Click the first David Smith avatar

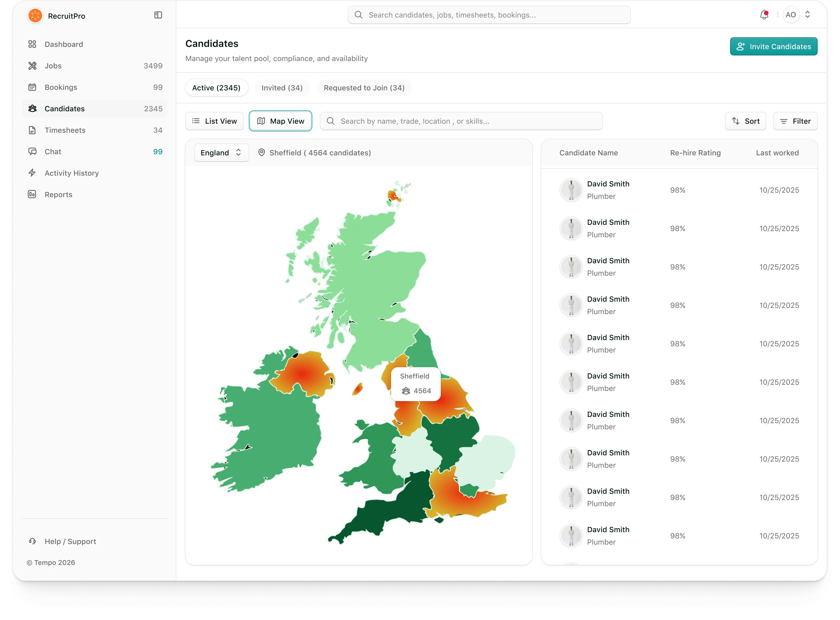click(571, 190)
